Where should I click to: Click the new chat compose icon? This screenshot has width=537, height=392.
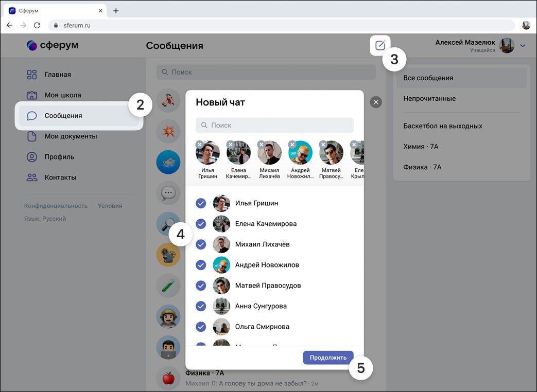click(x=380, y=45)
